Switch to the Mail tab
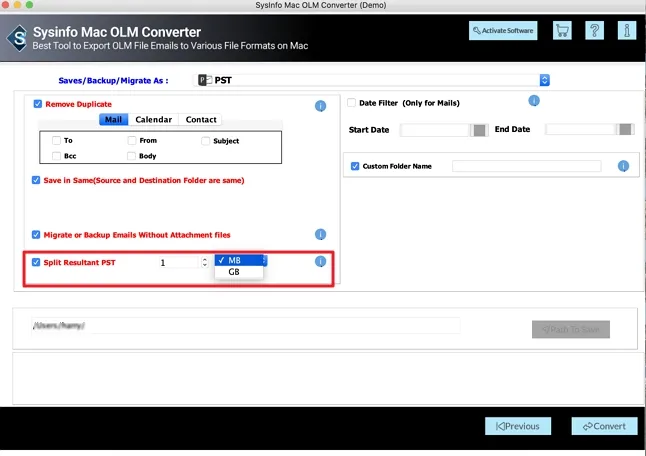 [x=113, y=119]
